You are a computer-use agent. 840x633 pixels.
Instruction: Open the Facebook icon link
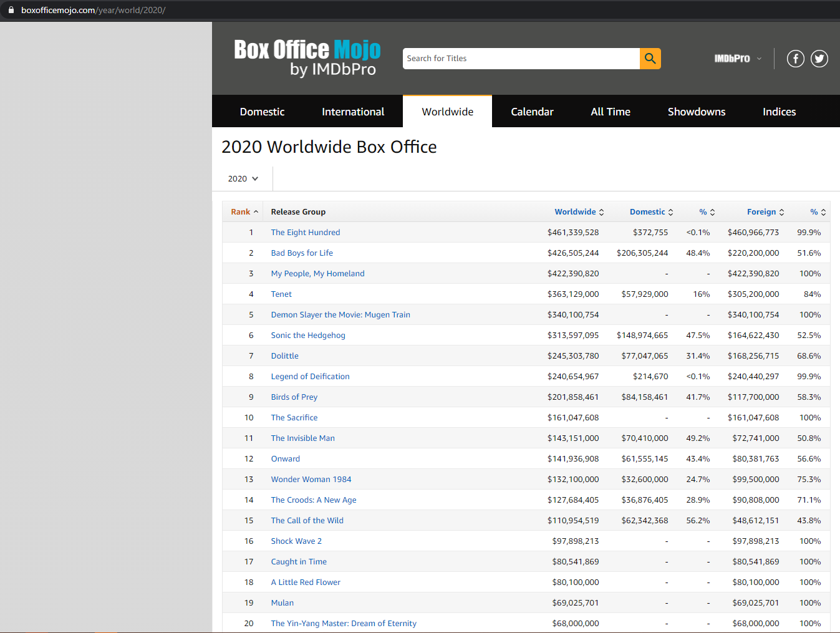[x=795, y=59]
